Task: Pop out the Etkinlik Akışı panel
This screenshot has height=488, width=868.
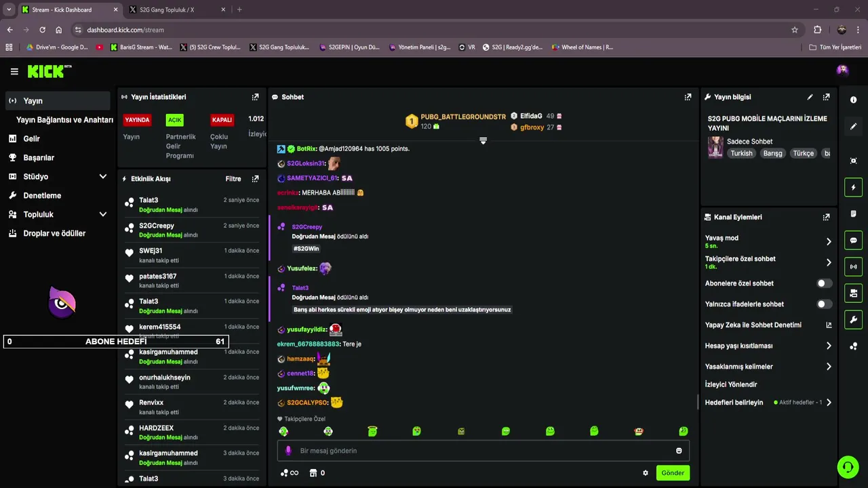Action: (255, 179)
